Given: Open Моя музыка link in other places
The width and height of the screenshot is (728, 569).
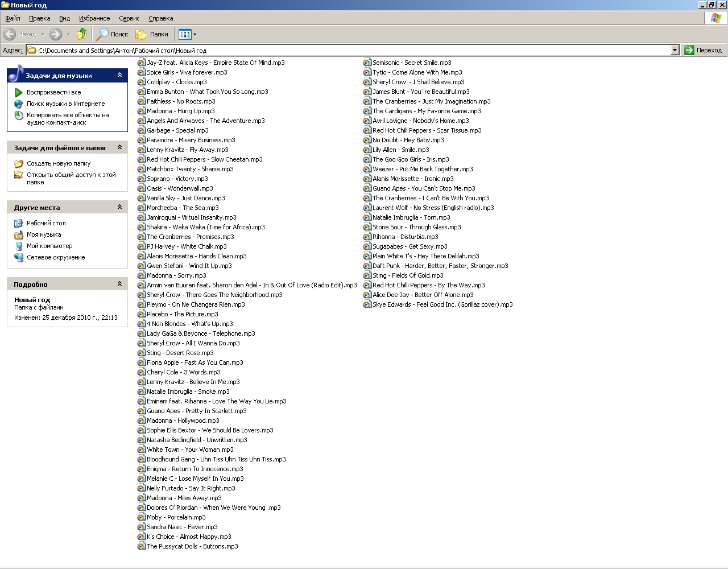Looking at the screenshot, I should [x=44, y=234].
